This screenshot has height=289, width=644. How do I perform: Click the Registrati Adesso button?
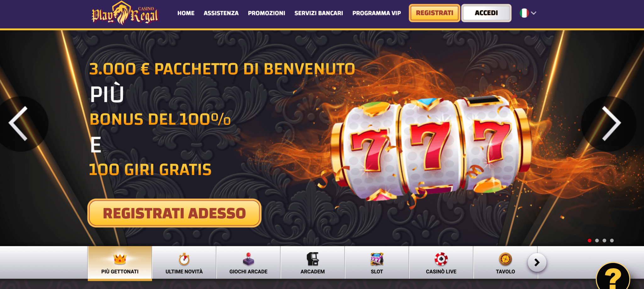point(174,213)
